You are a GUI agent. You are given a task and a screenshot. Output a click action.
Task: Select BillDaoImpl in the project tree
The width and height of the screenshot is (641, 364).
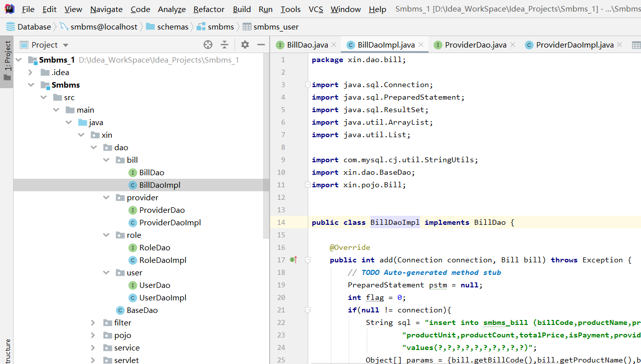[x=159, y=185]
